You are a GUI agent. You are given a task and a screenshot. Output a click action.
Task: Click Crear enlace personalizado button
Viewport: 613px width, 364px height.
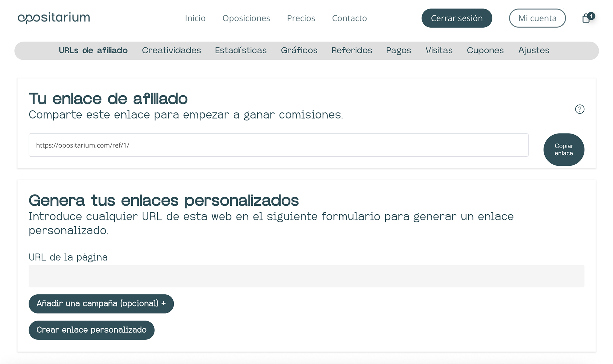pyautogui.click(x=92, y=330)
